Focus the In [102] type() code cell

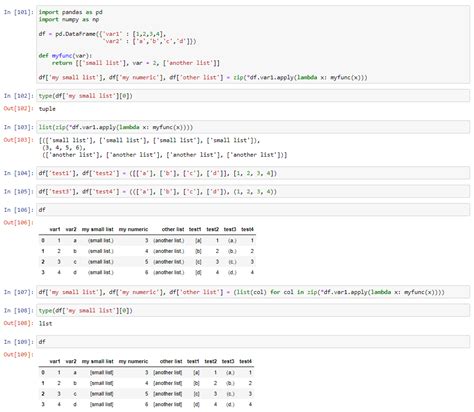click(x=253, y=96)
